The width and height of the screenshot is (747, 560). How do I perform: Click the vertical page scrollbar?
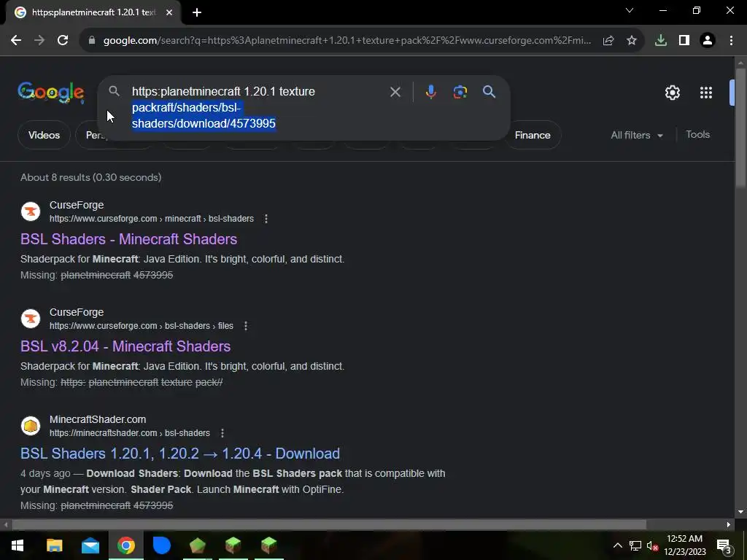pyautogui.click(x=740, y=128)
